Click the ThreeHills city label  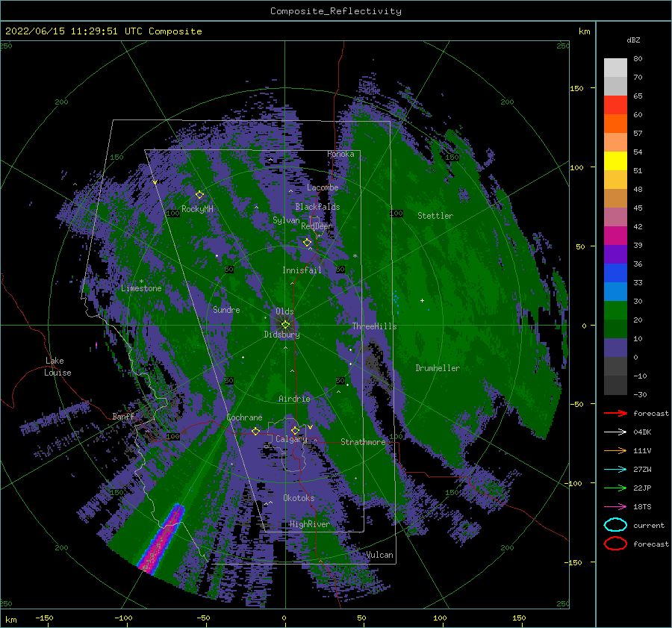pyautogui.click(x=374, y=326)
